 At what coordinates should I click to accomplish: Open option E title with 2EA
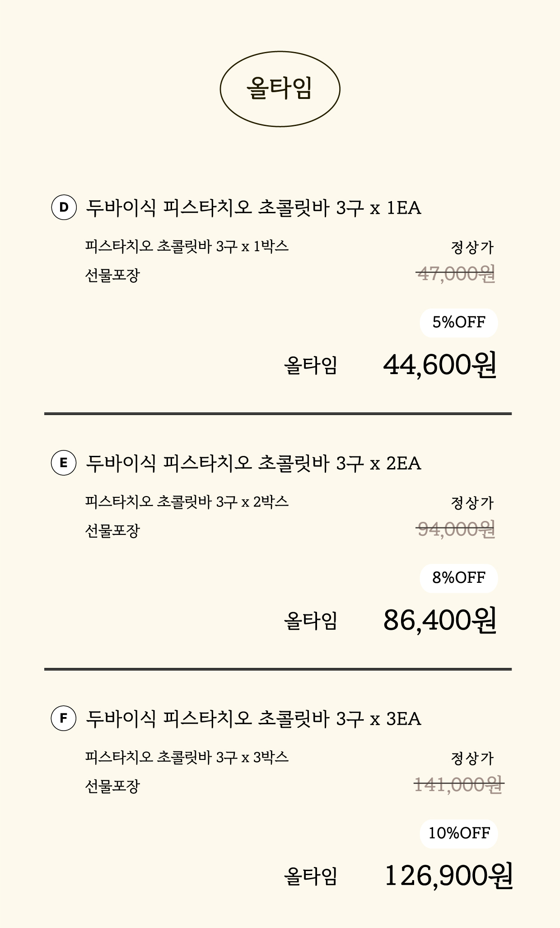click(253, 464)
